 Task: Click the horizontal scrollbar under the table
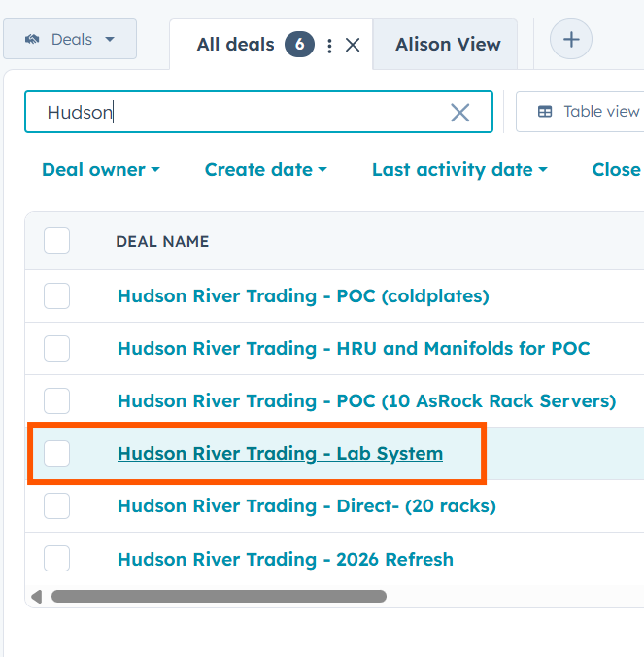coord(219,596)
